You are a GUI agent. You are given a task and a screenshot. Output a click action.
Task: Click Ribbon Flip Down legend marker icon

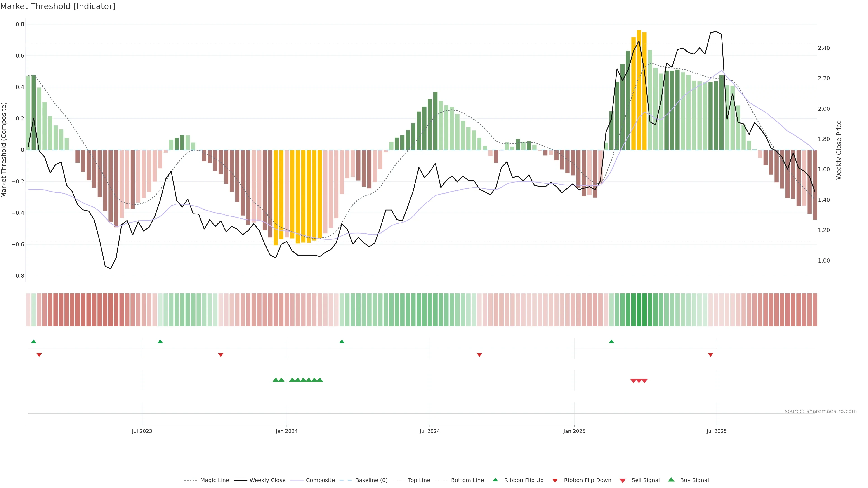tap(555, 480)
